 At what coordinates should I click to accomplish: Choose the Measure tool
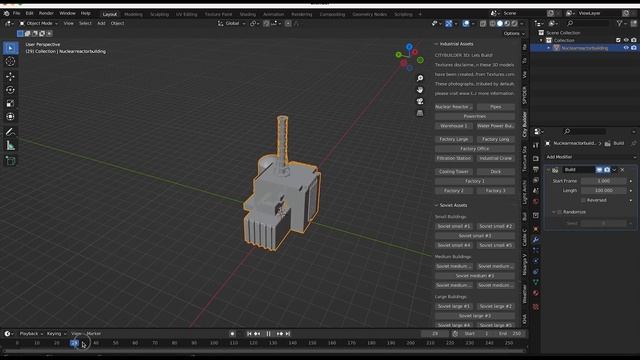(x=11, y=145)
